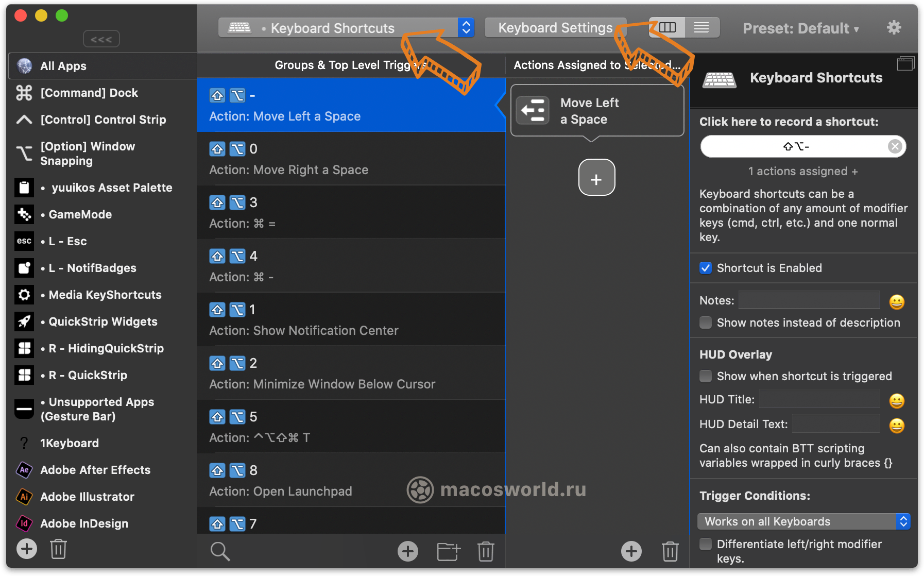Delete action with actions column trash icon

pos(670,551)
